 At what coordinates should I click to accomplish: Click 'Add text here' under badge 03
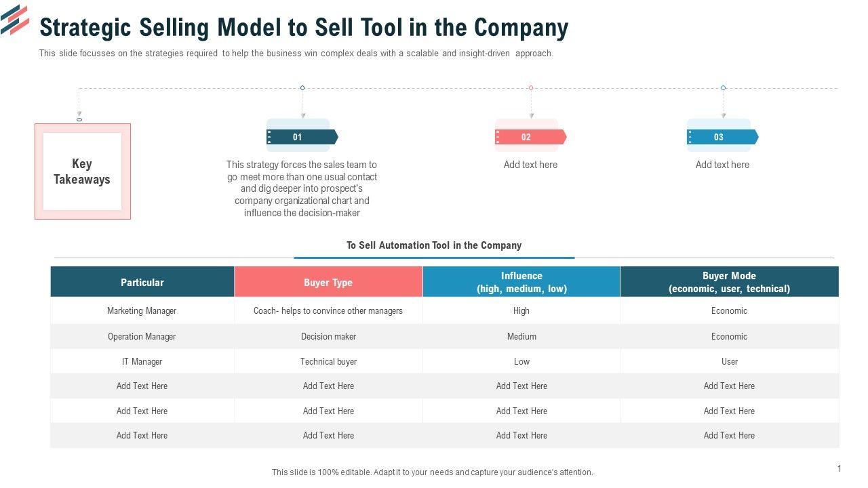click(722, 165)
